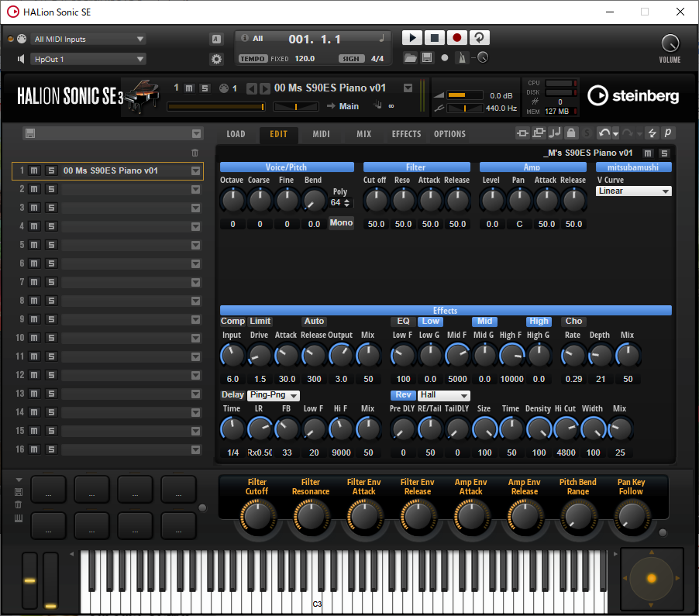
Task: Click the save pads icon beside trigger pads
Action: pos(19,492)
